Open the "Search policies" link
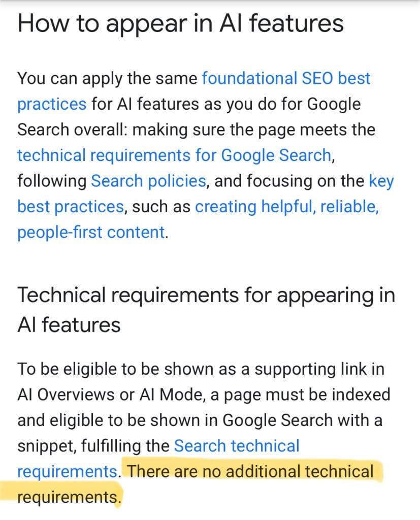Screen dimensions: 420x520 [x=148, y=181]
